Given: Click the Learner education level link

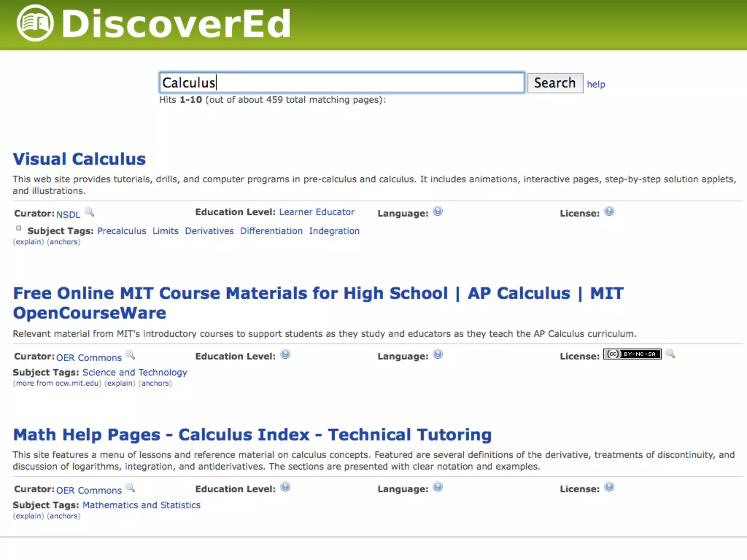Looking at the screenshot, I should tap(295, 212).
